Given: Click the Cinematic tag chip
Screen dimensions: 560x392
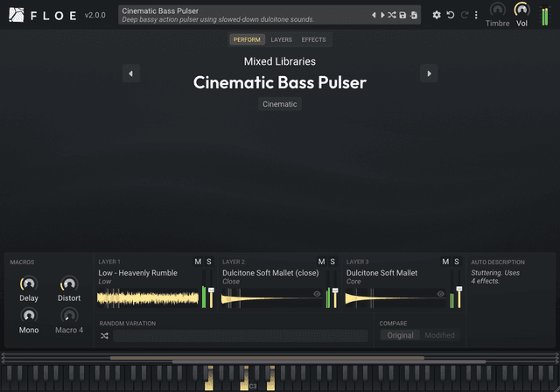Looking at the screenshot, I should point(280,104).
